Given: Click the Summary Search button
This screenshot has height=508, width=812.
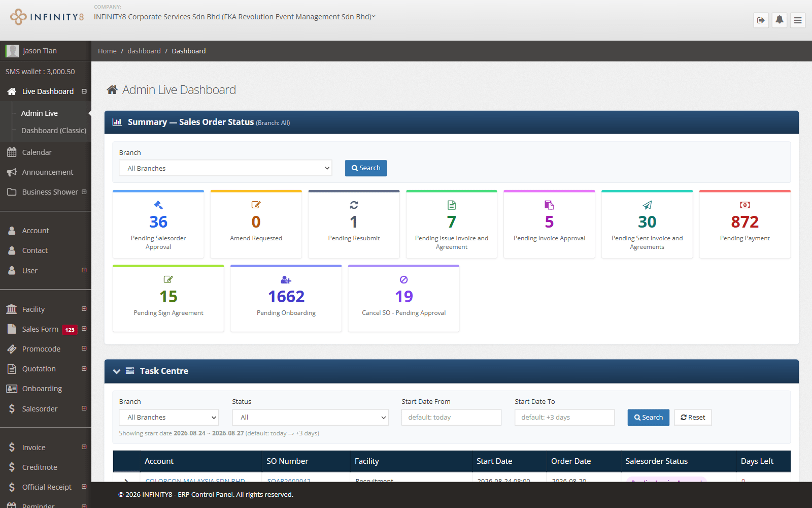Looking at the screenshot, I should coord(366,168).
